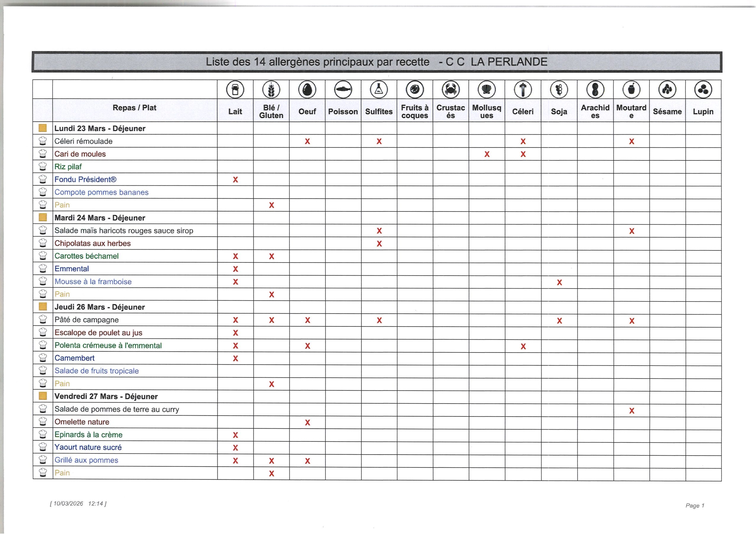
Task: Click the Omelette nature dish name
Action: coord(82,422)
